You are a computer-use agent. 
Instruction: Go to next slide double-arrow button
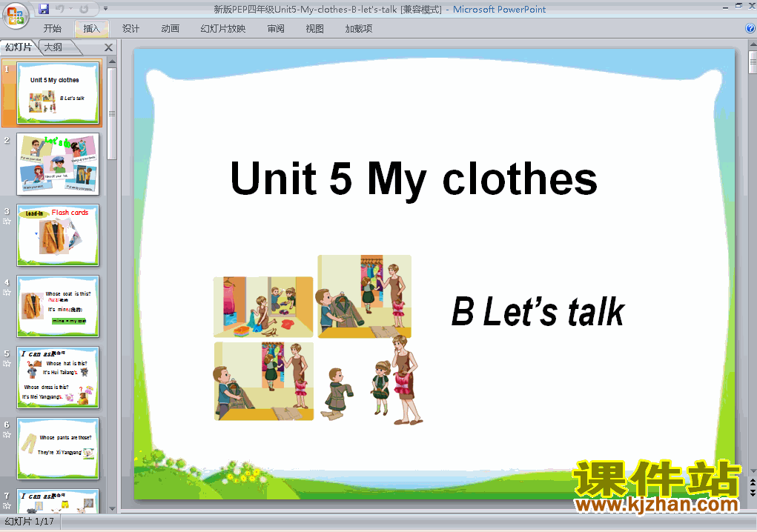coord(753,493)
